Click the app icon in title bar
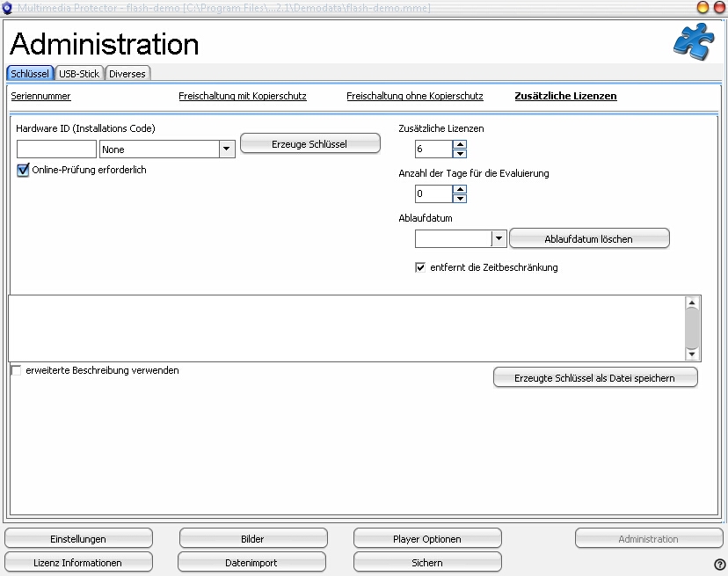The image size is (728, 576). point(8,7)
